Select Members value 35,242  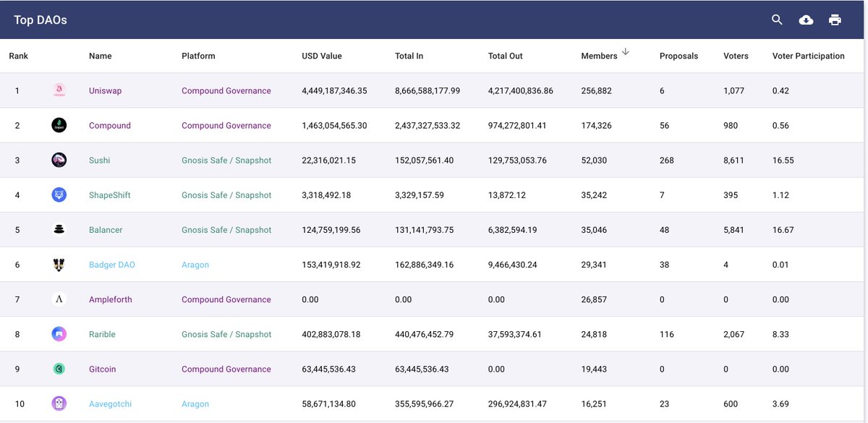[594, 195]
